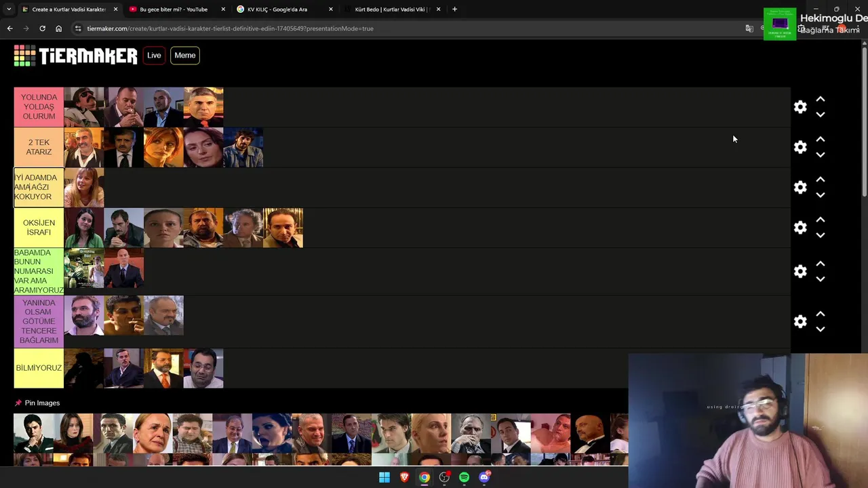Open the tab search dropdown

(x=8, y=9)
